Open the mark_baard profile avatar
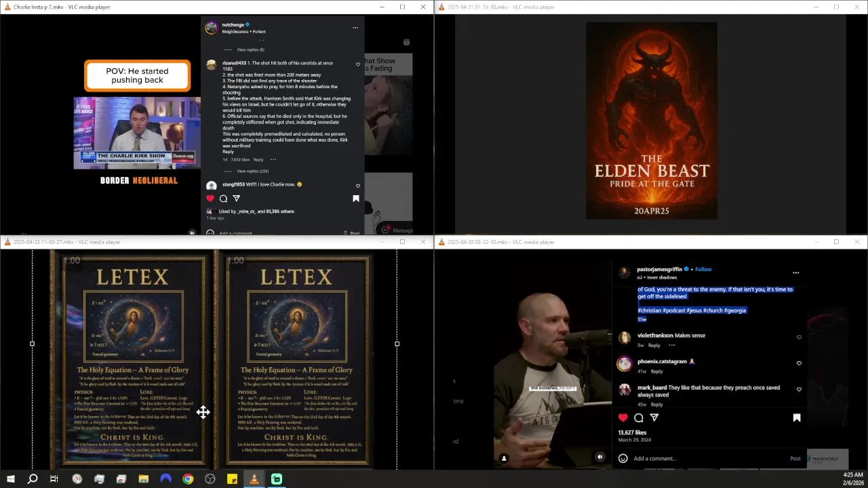The image size is (868, 488). [x=625, y=390]
